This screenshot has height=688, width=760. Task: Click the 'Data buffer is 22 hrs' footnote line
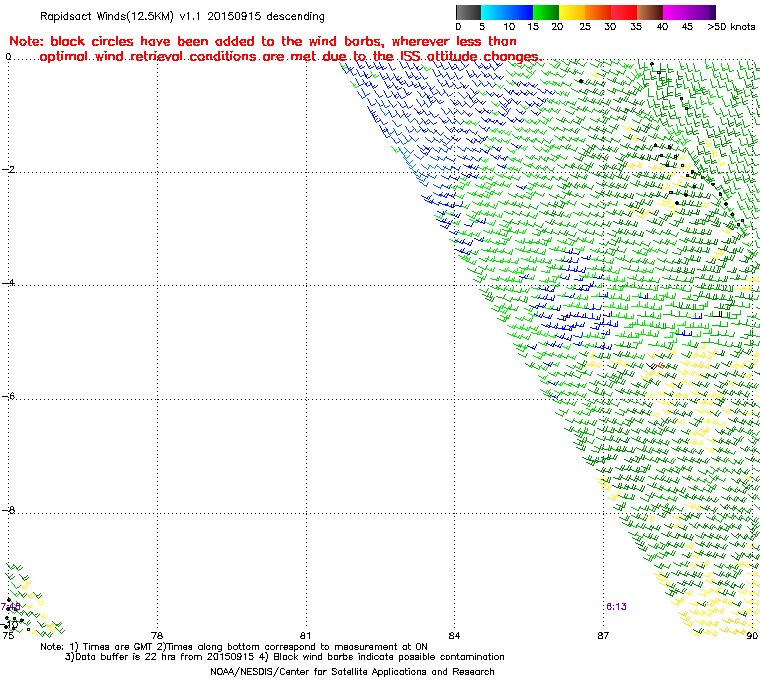click(285, 657)
